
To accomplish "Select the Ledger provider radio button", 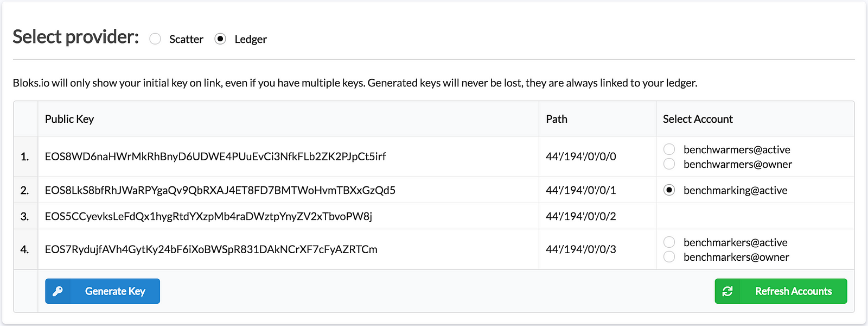I will (220, 39).
